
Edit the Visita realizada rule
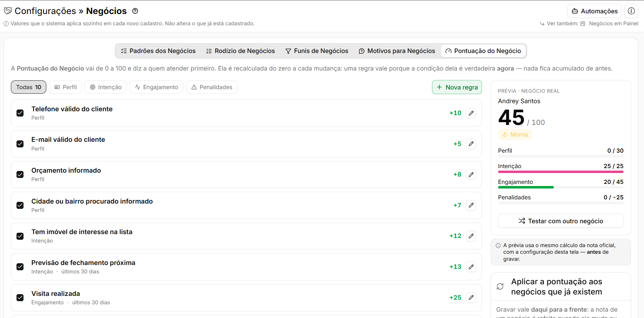pos(471,298)
